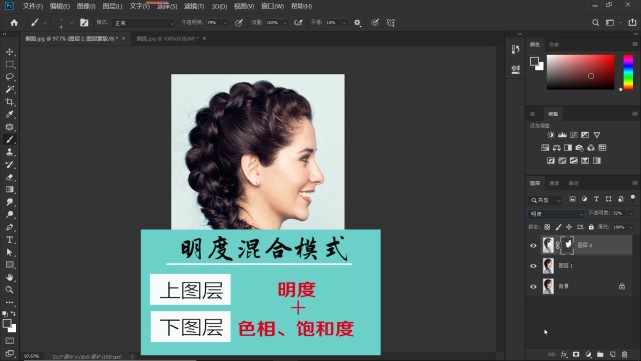
Task: Open the 图层 (Layer) menu
Action: click(x=112, y=6)
